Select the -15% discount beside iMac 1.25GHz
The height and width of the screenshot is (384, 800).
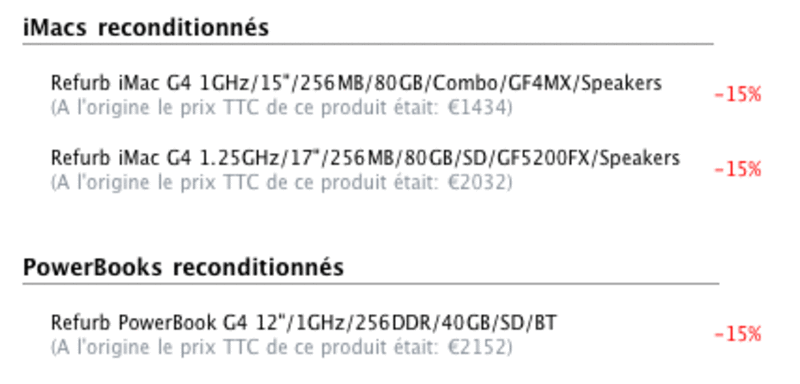738,169
